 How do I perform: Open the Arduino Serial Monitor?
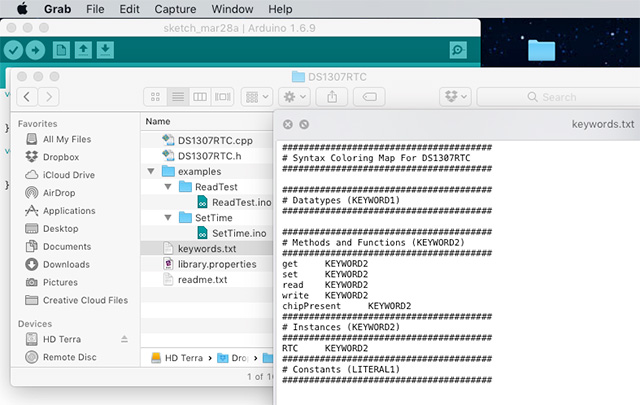coord(458,50)
